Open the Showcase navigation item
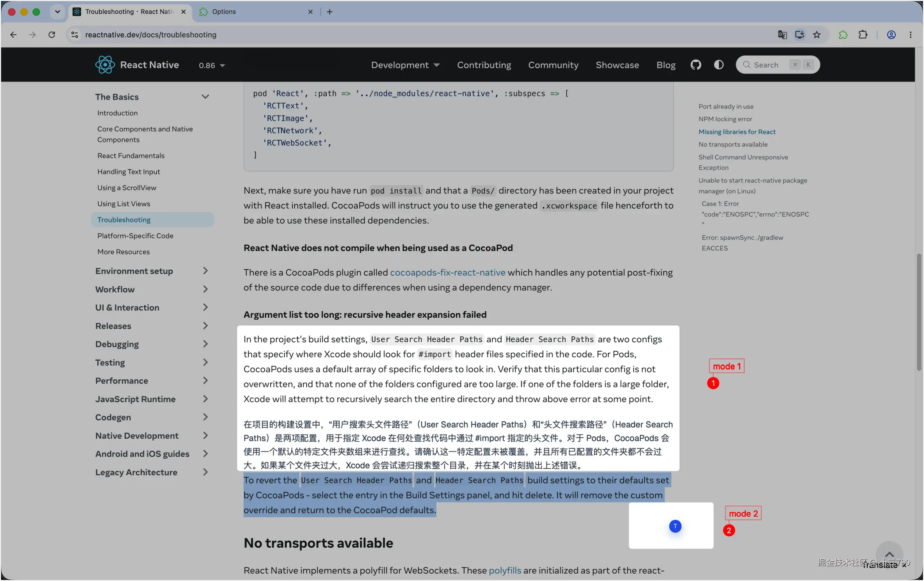The height and width of the screenshot is (581, 924). point(617,65)
